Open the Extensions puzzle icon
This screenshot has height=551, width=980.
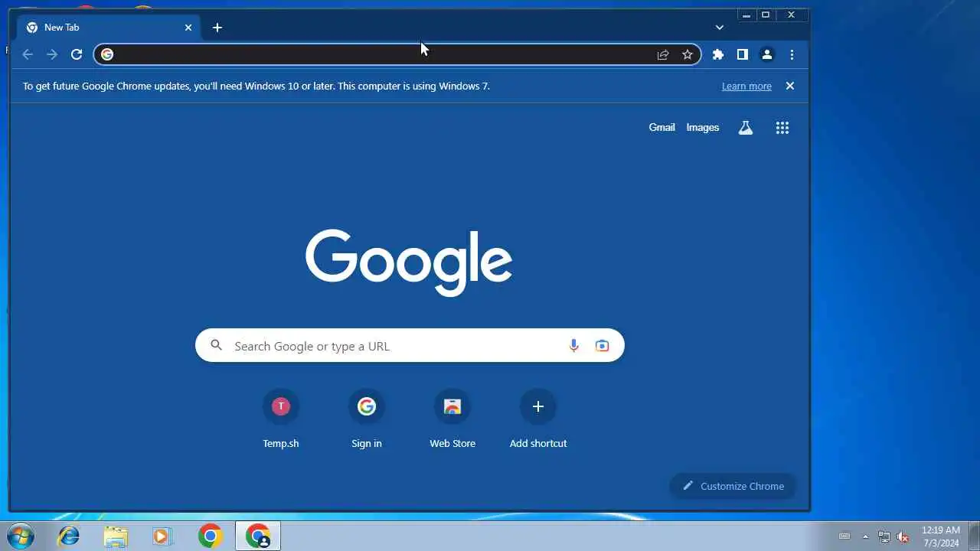(718, 54)
